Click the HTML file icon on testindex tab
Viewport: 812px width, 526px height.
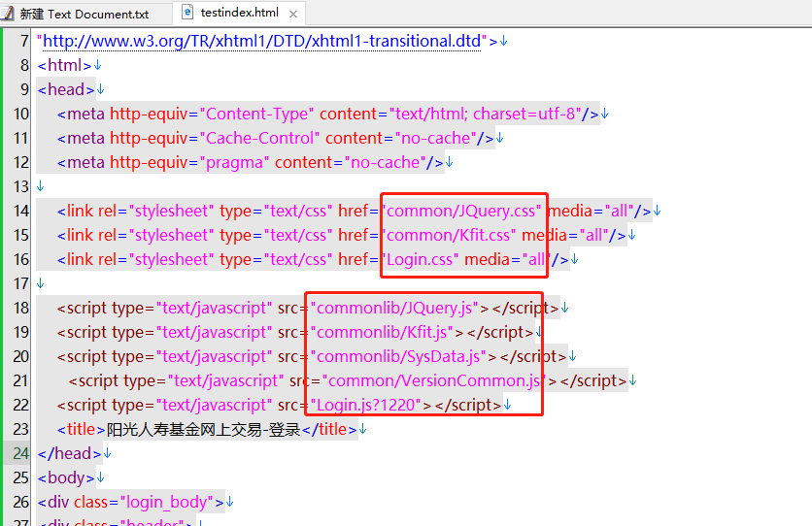[187, 12]
